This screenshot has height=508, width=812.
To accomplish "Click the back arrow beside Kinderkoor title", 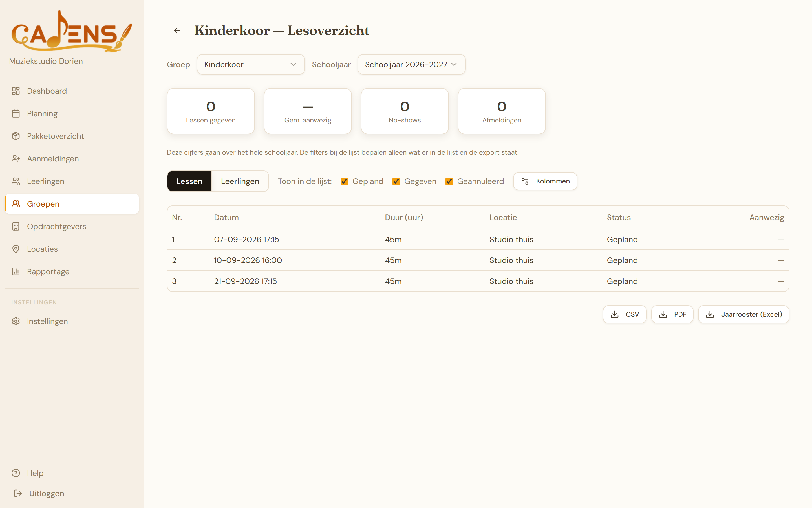I will coord(177,30).
